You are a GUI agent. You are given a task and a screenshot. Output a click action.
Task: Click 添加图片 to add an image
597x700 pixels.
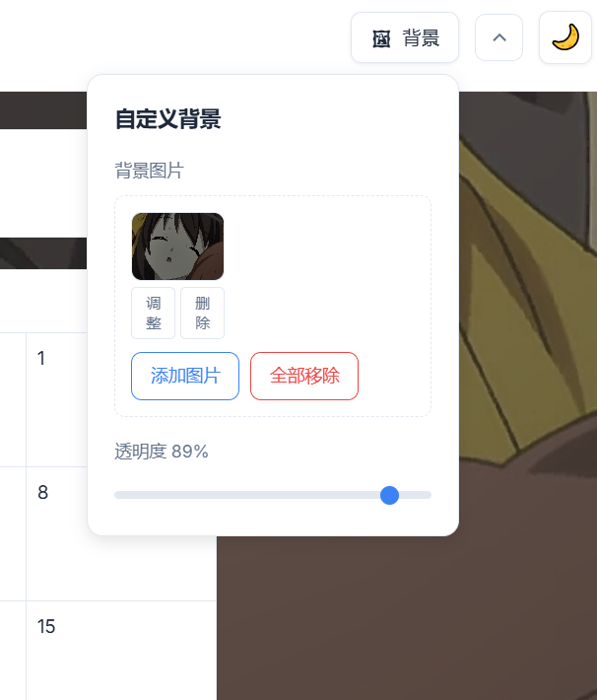click(185, 376)
